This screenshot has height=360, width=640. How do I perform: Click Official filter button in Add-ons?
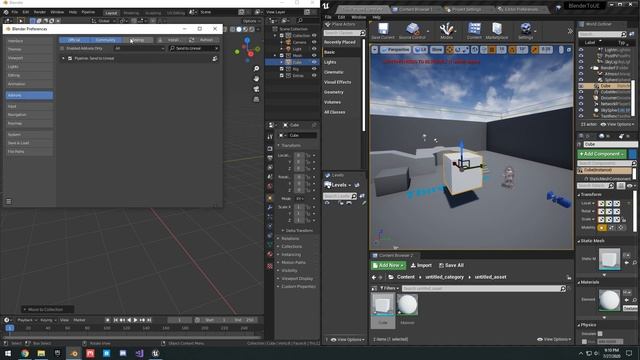(x=74, y=40)
